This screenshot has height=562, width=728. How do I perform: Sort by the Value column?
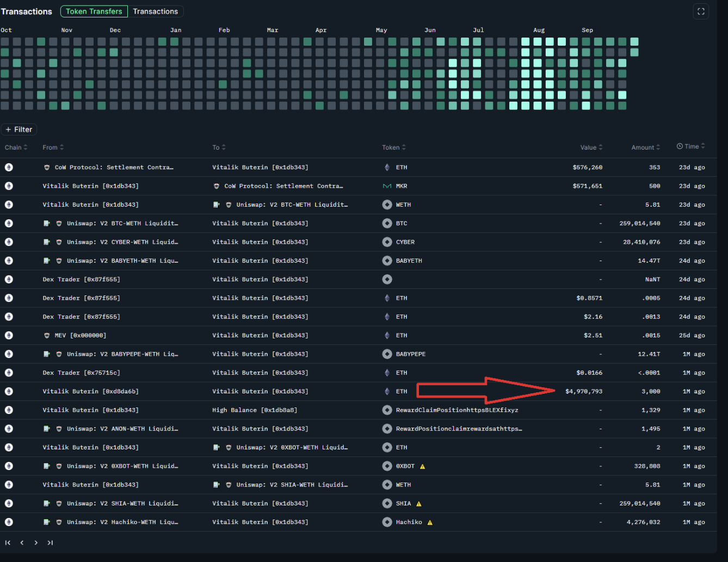(591, 147)
